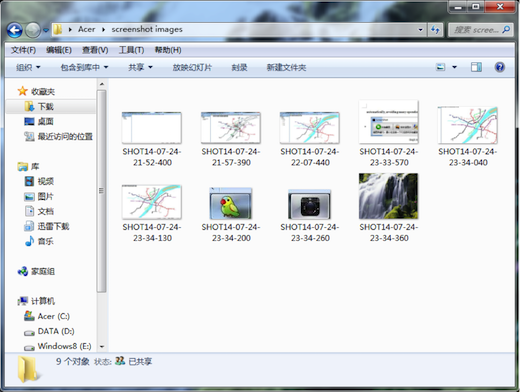Toggle the preview pane icon
This screenshot has height=392, width=520.
point(476,67)
